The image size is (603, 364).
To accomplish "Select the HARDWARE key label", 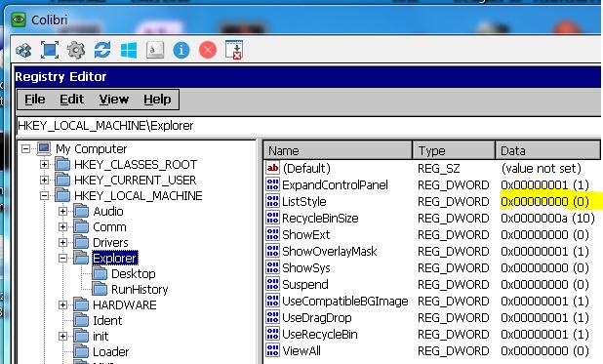I will (125, 305).
